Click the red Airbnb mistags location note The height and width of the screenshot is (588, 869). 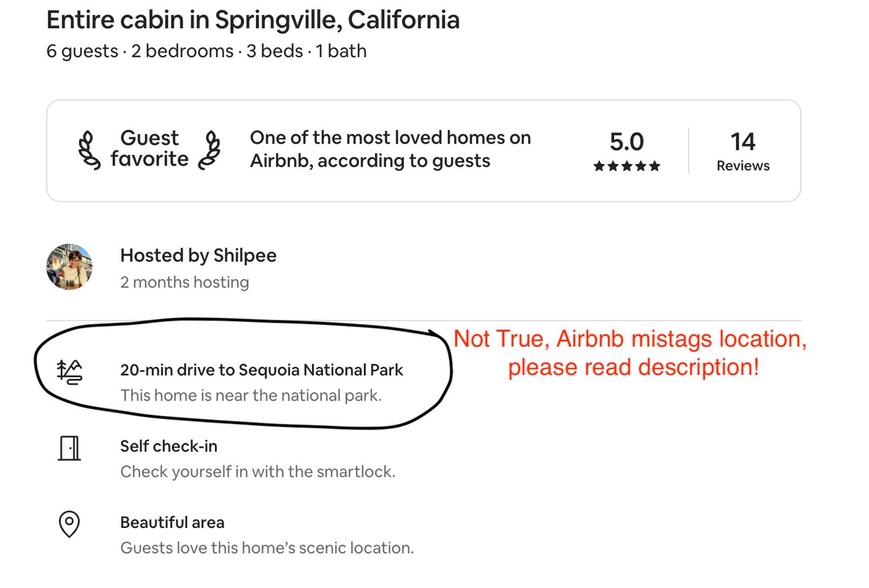(630, 353)
